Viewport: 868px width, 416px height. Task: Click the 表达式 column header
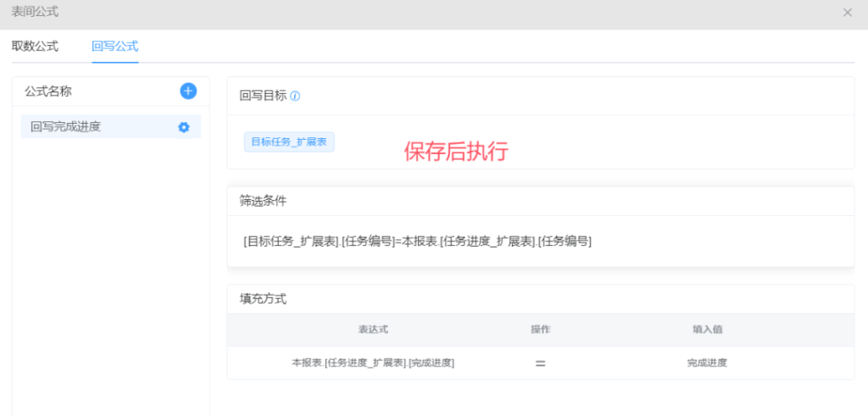pos(373,329)
